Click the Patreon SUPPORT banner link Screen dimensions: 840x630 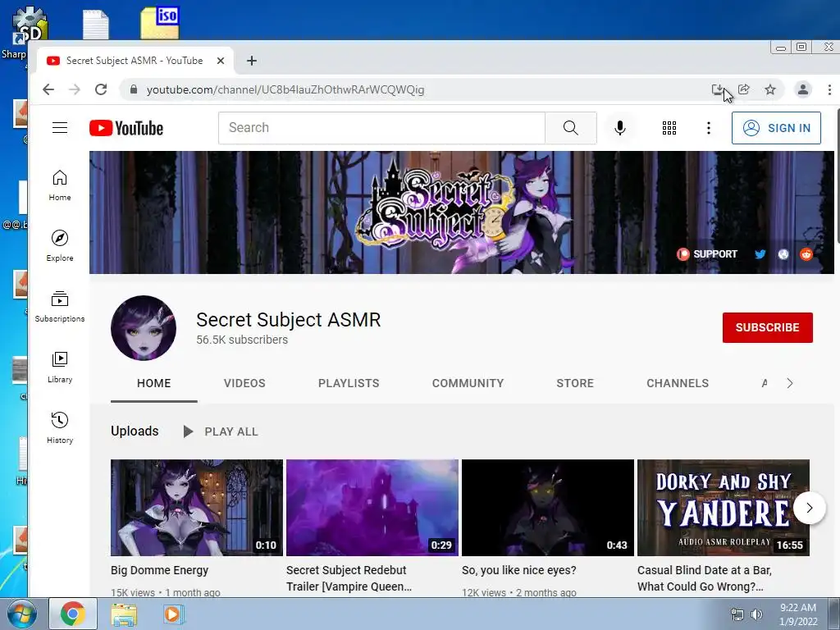tap(707, 254)
